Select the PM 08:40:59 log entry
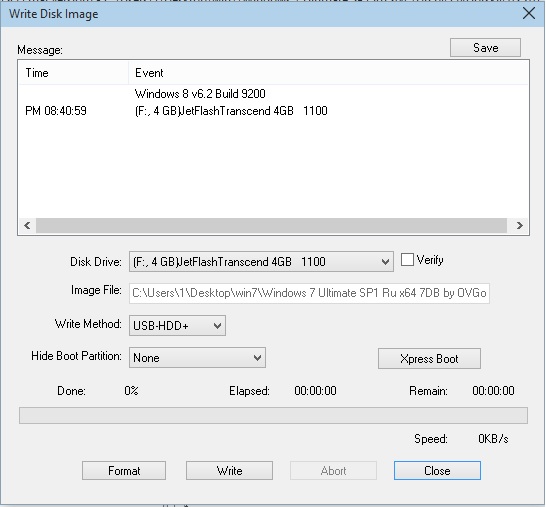546x507 pixels. (56, 111)
